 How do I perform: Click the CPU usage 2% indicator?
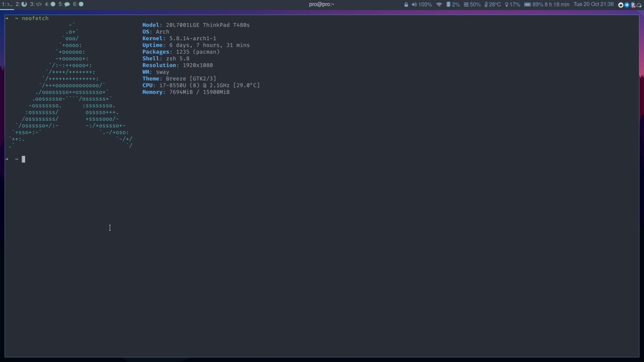(x=453, y=5)
